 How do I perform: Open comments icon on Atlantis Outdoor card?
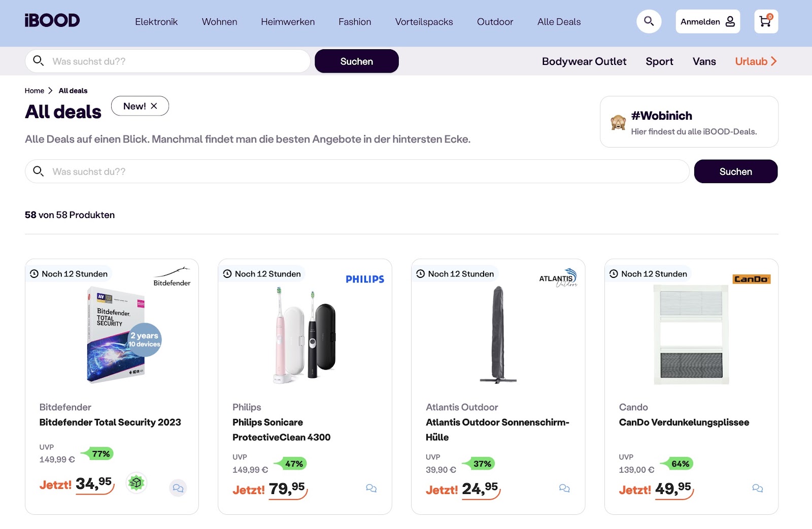[x=564, y=488]
